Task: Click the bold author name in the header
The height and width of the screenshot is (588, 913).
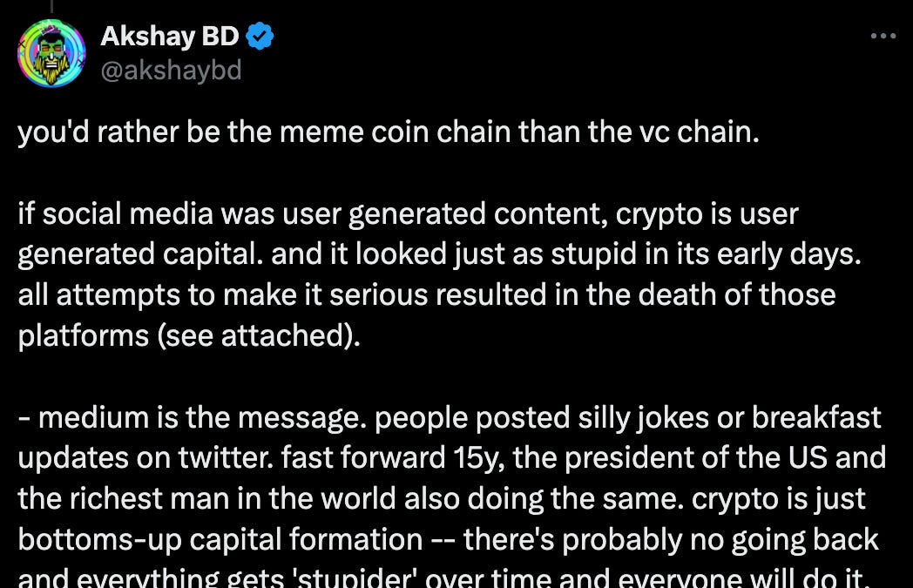Action: tap(170, 36)
